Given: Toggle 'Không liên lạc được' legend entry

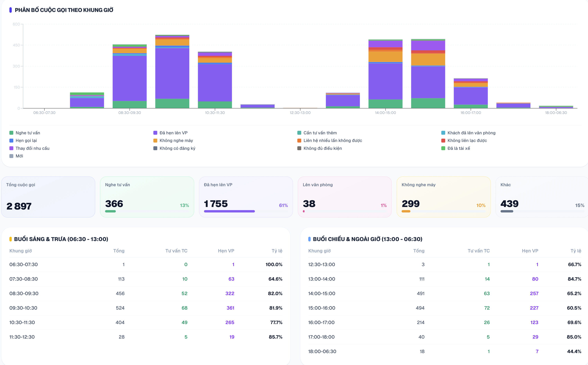Looking at the screenshot, I should coord(464,140).
